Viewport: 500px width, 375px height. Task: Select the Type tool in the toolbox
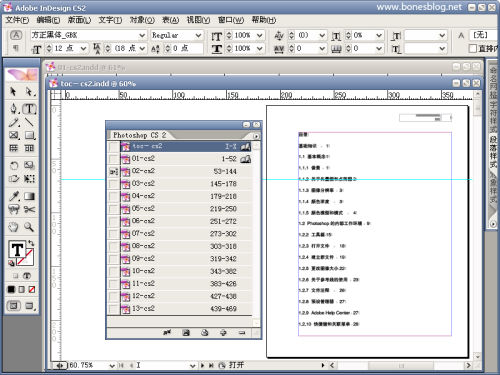[x=29, y=109]
